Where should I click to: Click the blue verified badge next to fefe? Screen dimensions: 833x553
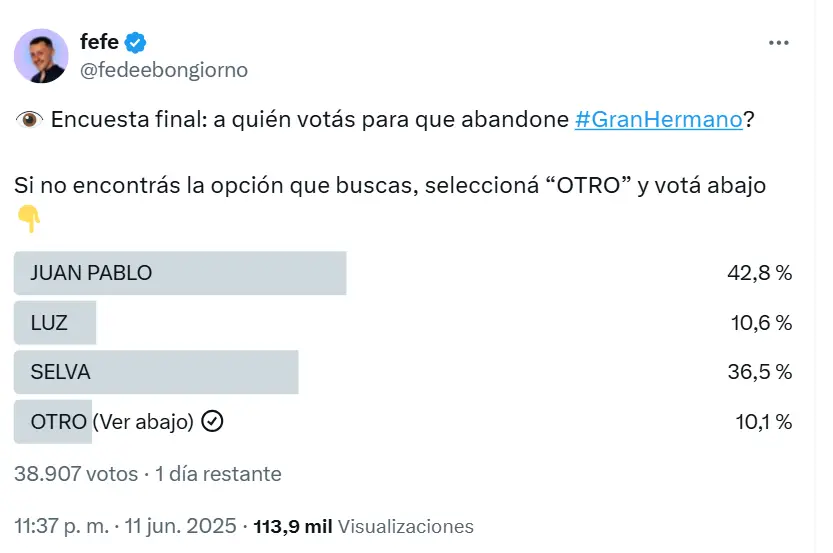click(x=135, y=42)
